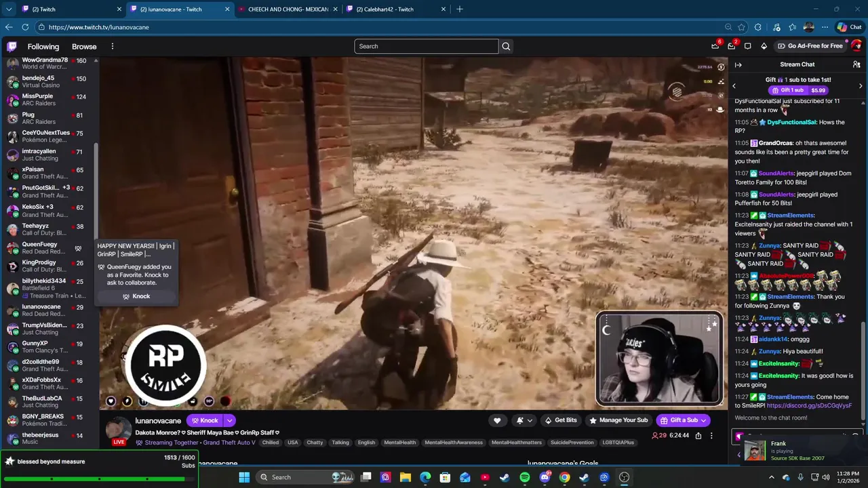Image resolution: width=868 pixels, height=488 pixels.
Task: Click the sub goal progress bar
Action: [x=99, y=479]
